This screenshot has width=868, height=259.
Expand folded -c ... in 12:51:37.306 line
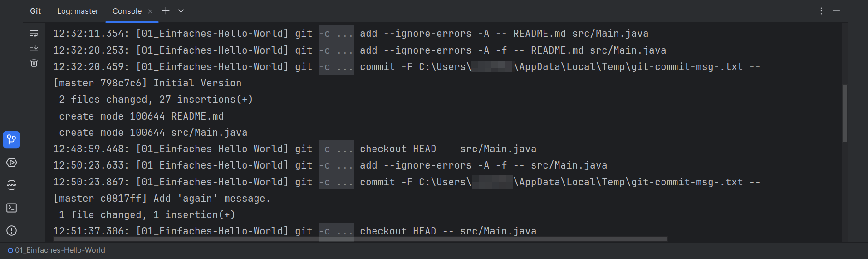tap(336, 231)
